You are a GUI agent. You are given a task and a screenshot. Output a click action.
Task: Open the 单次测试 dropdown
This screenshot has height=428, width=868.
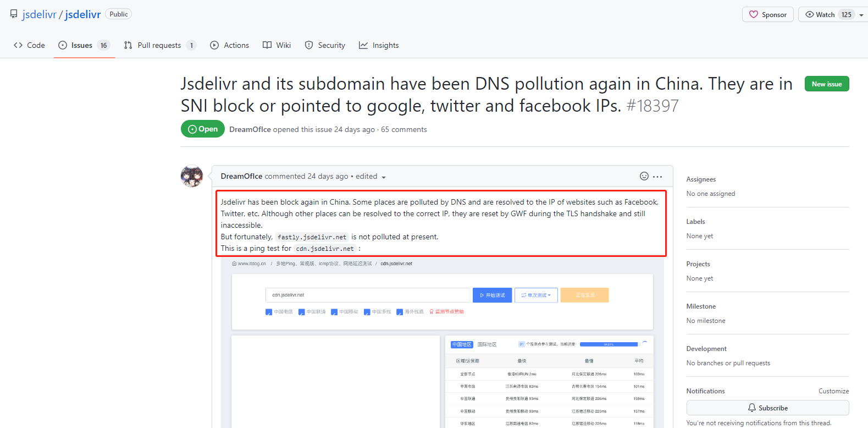coord(536,295)
